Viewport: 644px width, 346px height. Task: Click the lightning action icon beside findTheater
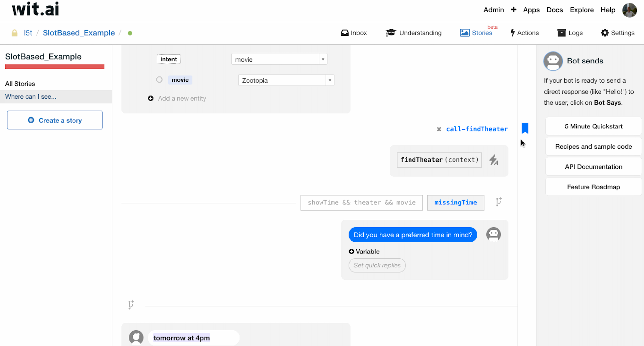tap(494, 160)
